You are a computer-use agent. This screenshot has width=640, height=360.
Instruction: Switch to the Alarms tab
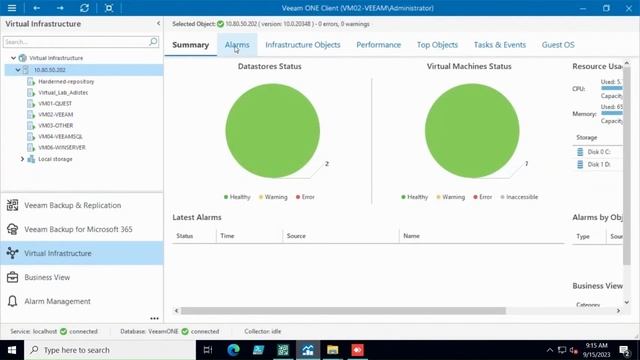[237, 45]
